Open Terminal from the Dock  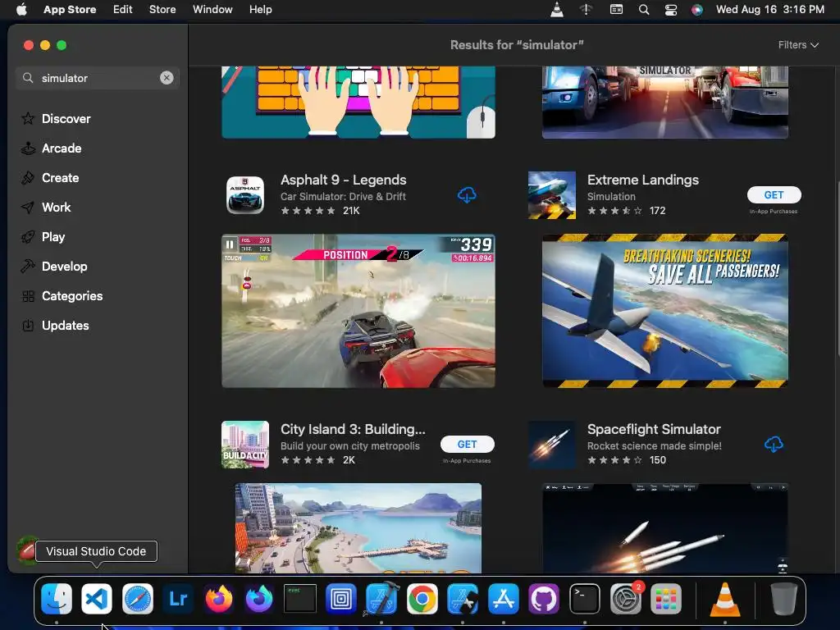coord(584,599)
